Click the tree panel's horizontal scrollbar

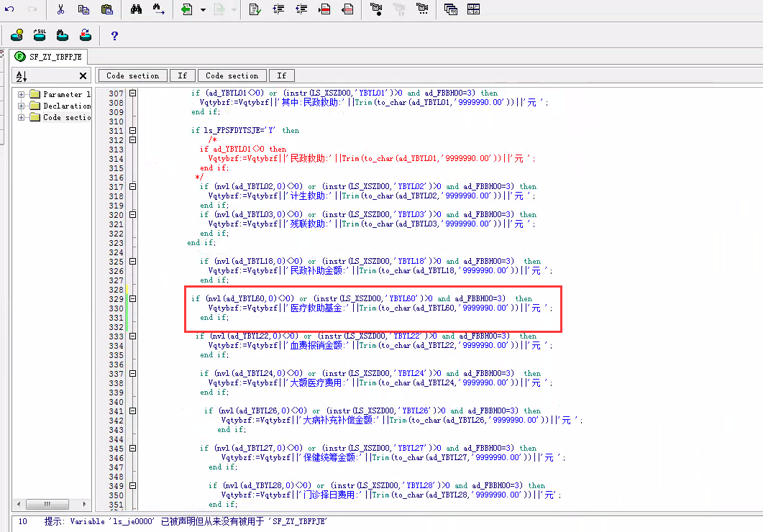coord(49,504)
